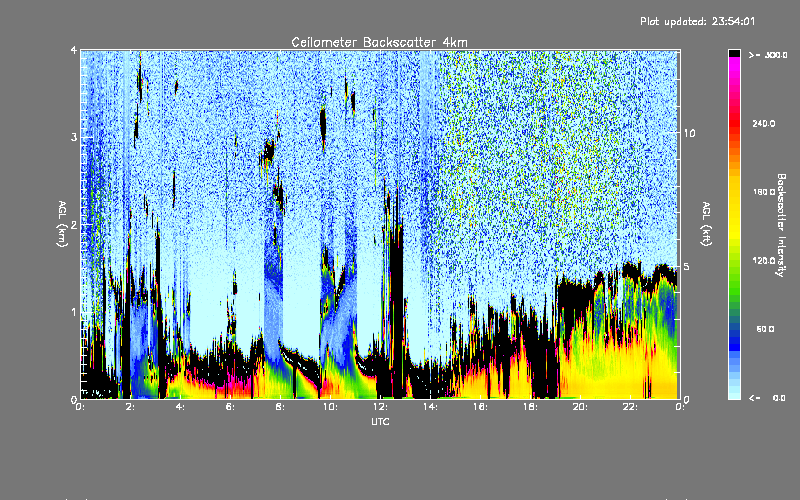Click the 1 tick on the km axis
Screen dimensions: 800x500
[74, 312]
